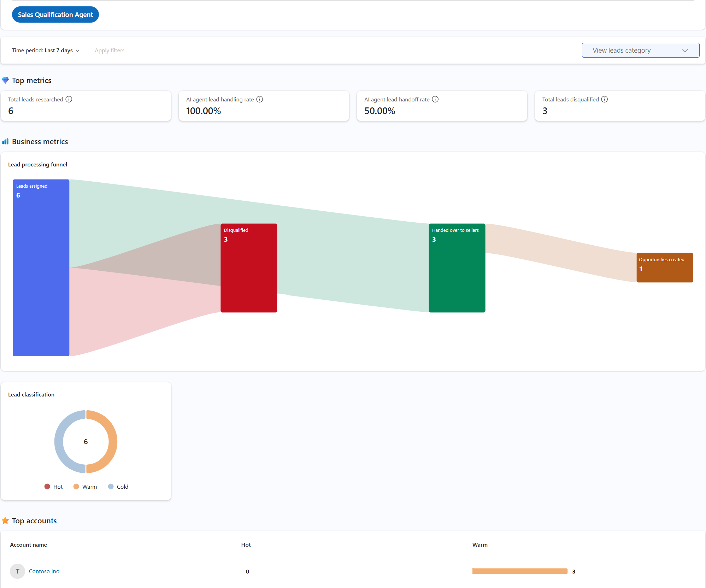This screenshot has height=588, width=706.
Task: Open the info tooltip for AI agent lead handling rate
Action: (x=260, y=99)
